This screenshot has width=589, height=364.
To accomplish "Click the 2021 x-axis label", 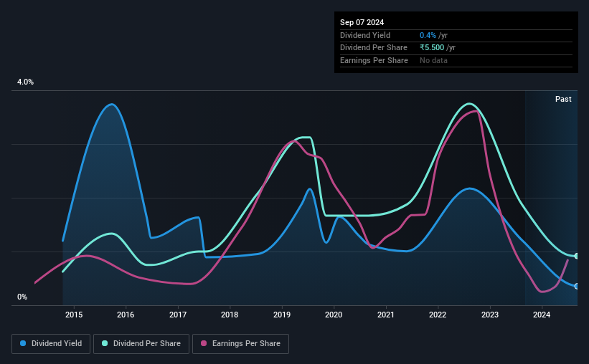I will [386, 315].
